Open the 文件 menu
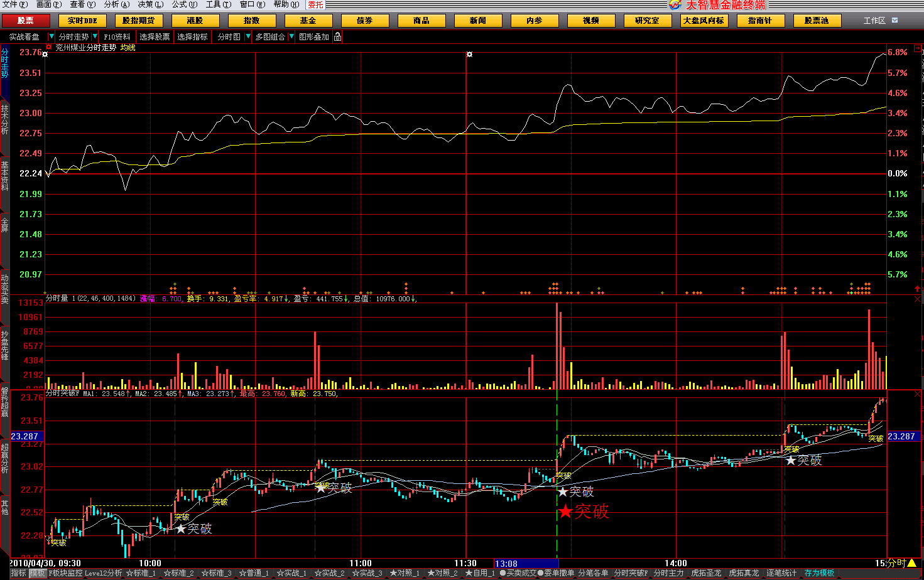Screen dimensions: 924x580 pos(15,4)
